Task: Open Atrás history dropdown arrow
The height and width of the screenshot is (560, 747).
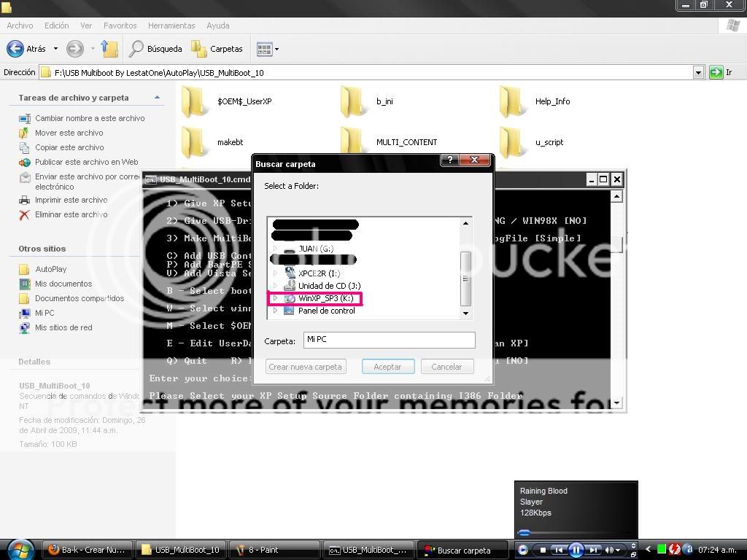Action: pos(55,49)
